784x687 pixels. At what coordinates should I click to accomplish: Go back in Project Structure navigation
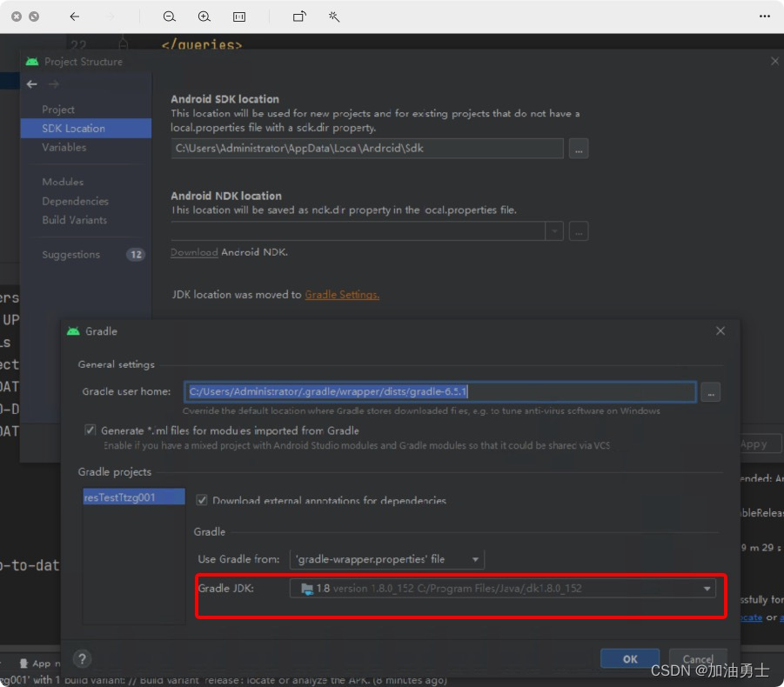point(32,84)
